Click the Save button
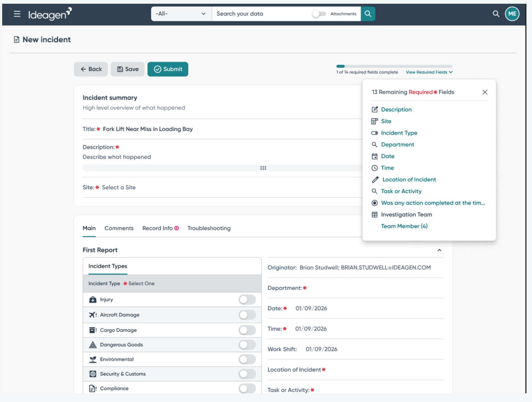 [x=128, y=69]
